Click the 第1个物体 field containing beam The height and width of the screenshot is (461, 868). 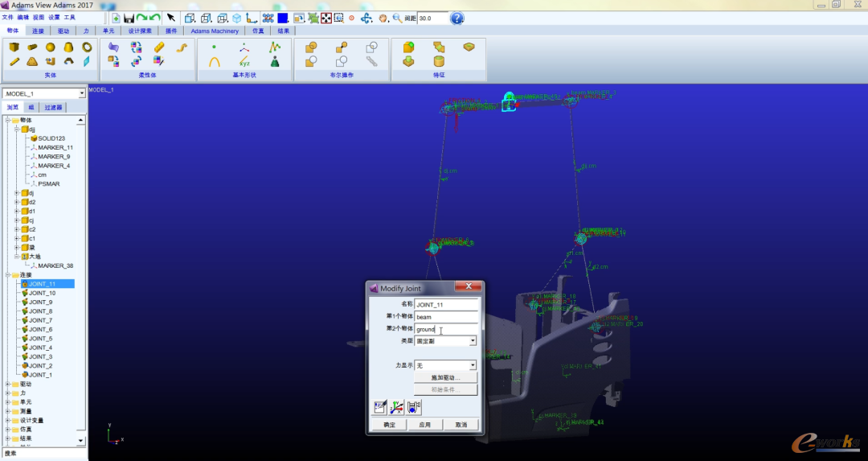pyautogui.click(x=446, y=317)
